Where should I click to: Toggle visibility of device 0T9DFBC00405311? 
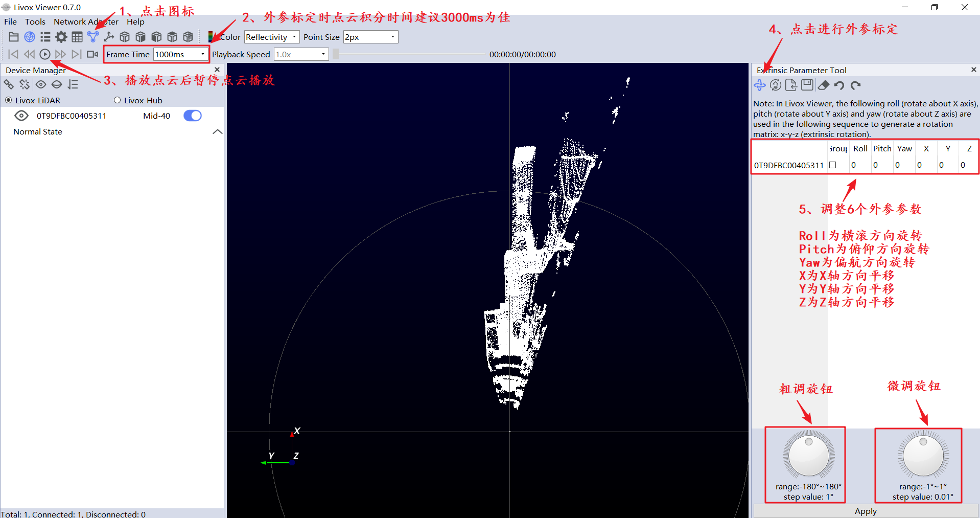tap(21, 116)
